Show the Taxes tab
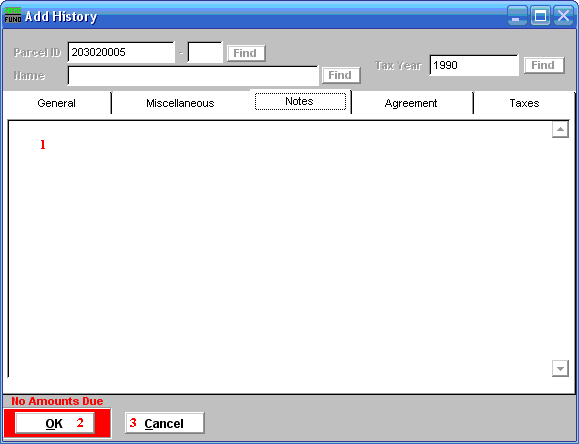 pos(524,103)
